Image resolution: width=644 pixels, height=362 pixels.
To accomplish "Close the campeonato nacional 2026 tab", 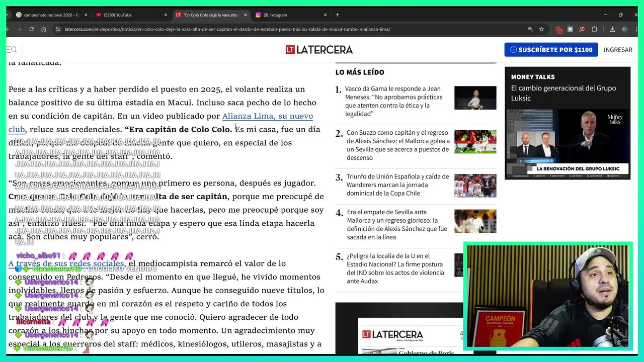I will coord(86,15).
